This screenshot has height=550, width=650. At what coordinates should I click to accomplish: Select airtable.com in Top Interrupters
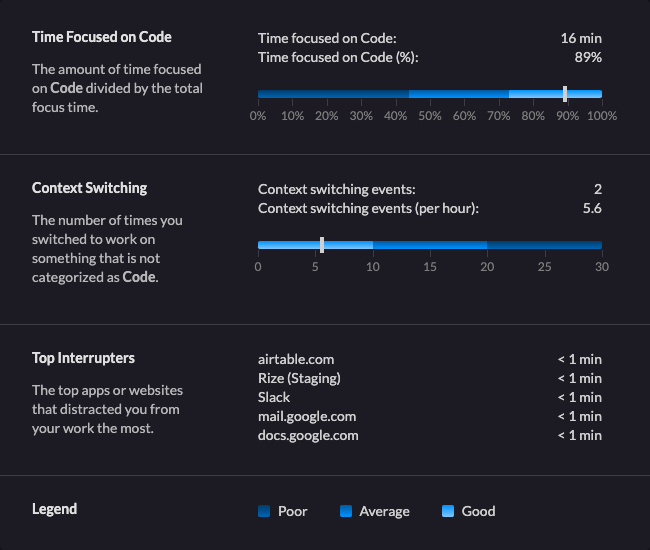pyautogui.click(x=296, y=359)
